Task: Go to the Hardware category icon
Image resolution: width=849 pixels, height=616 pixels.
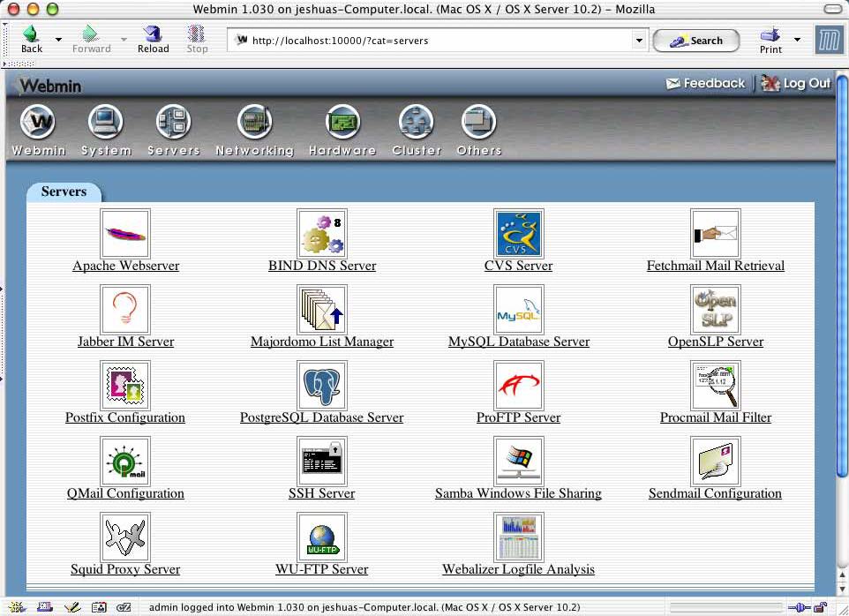Action: pyautogui.click(x=342, y=122)
